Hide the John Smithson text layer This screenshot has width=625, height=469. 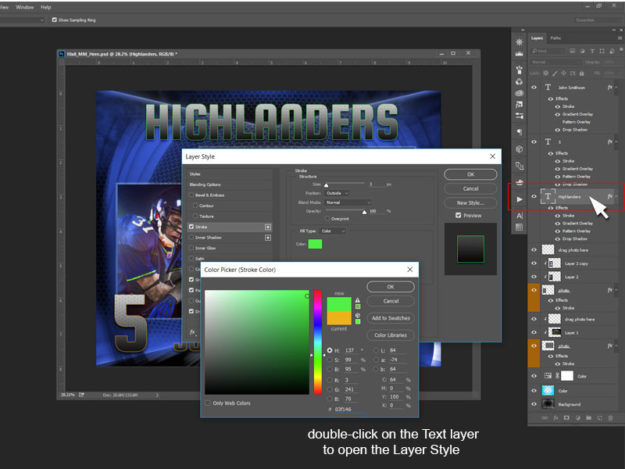(534, 88)
